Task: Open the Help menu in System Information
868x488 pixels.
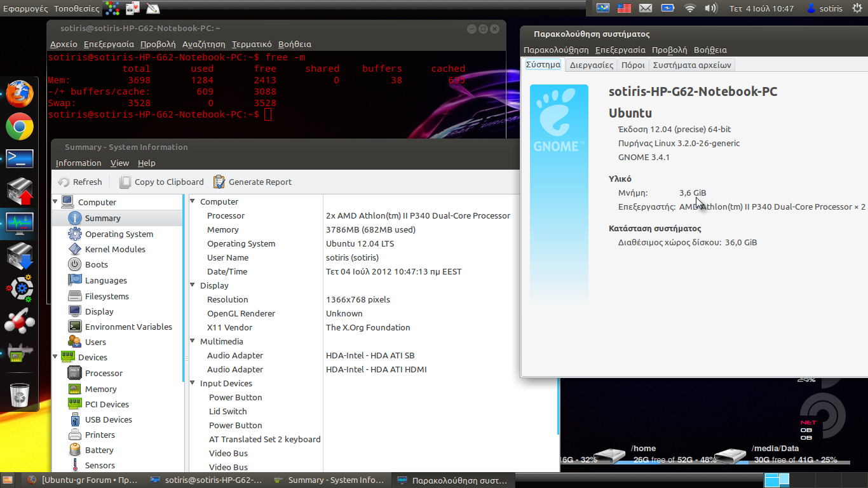Action: (147, 163)
